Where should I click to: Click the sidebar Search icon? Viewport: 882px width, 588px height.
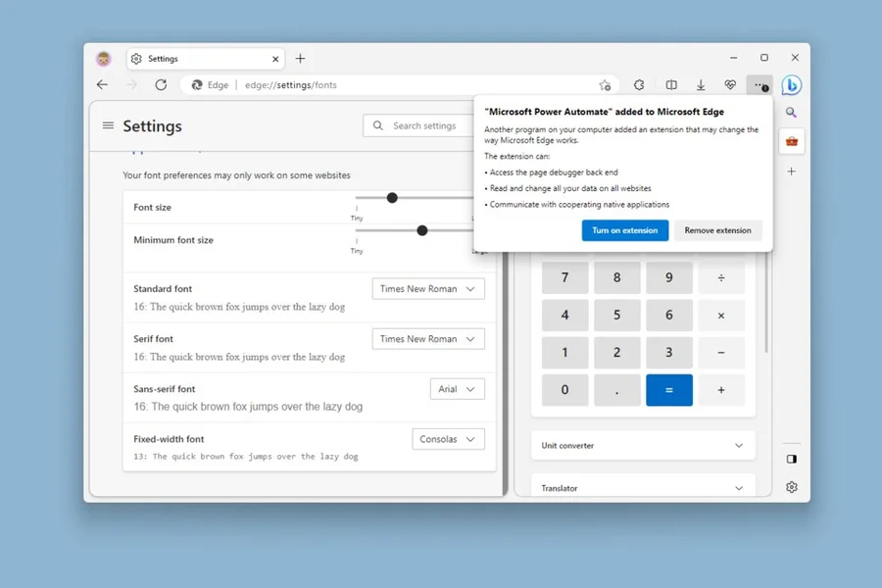tap(792, 113)
